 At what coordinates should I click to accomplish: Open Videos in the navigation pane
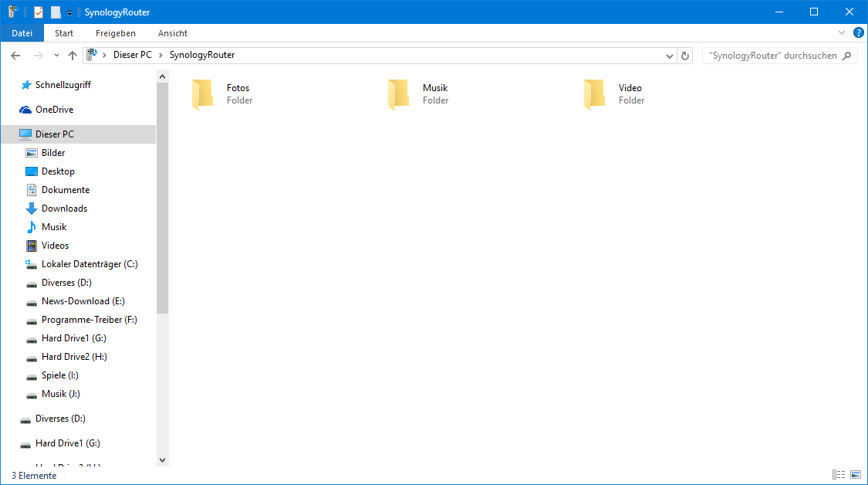(x=55, y=245)
